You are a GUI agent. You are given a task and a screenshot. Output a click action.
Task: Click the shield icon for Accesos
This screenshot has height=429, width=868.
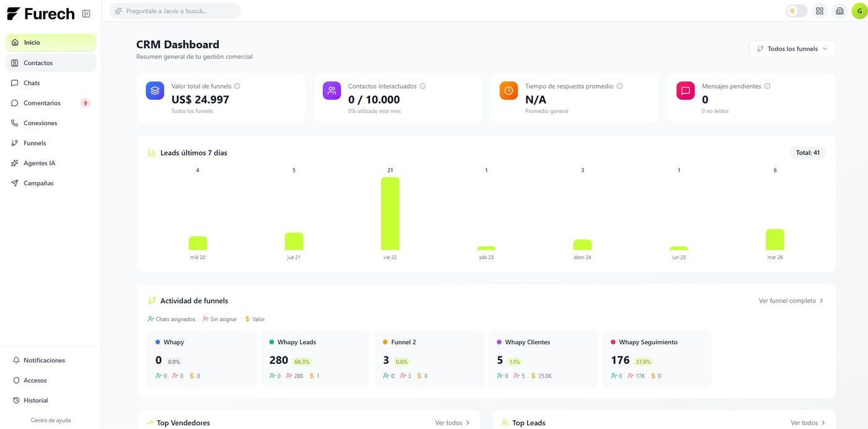pyautogui.click(x=16, y=380)
